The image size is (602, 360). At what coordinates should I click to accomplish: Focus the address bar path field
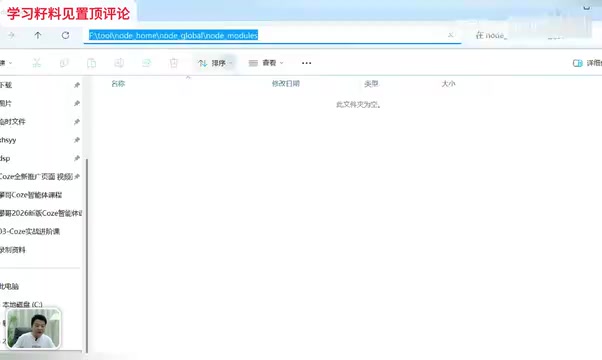click(272, 35)
